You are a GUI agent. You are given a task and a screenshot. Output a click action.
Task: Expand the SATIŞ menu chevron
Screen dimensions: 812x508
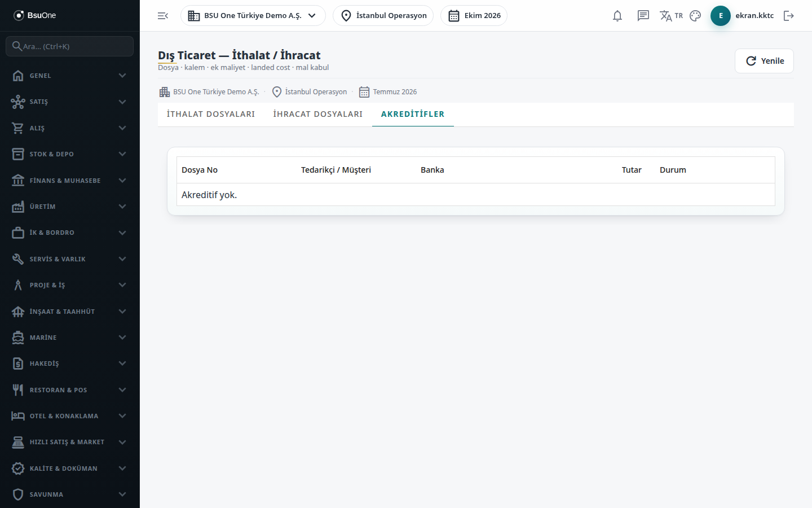click(122, 102)
